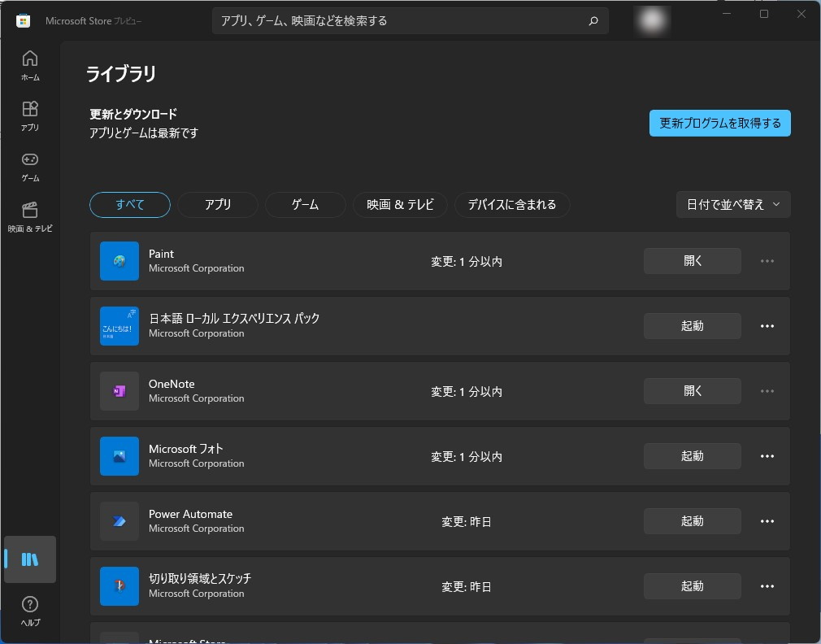Open 映画 & テレビ from the sidebar
This screenshot has width=821, height=644.
pyautogui.click(x=29, y=214)
